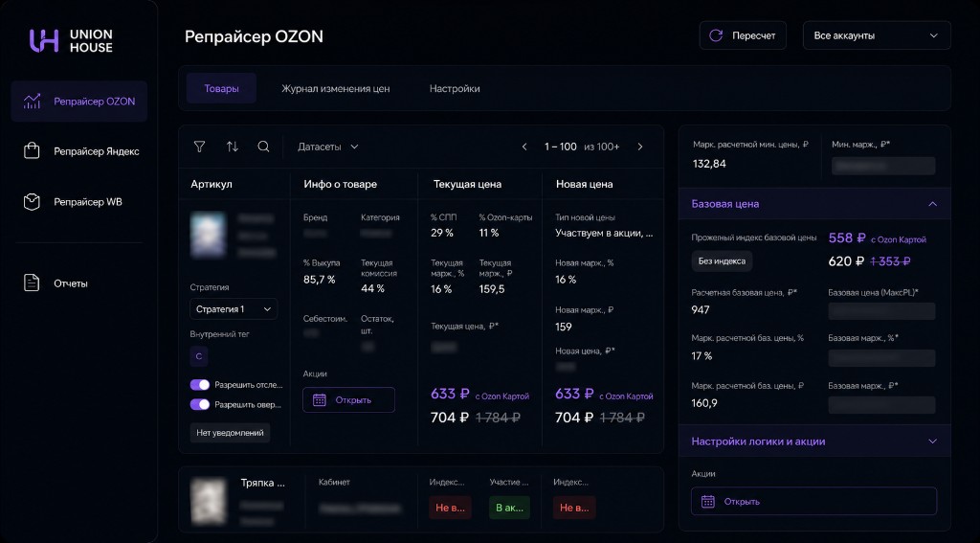Click % Ozon-карты value 11 %
Image resolution: width=980 pixels, height=543 pixels.
pyautogui.click(x=489, y=233)
